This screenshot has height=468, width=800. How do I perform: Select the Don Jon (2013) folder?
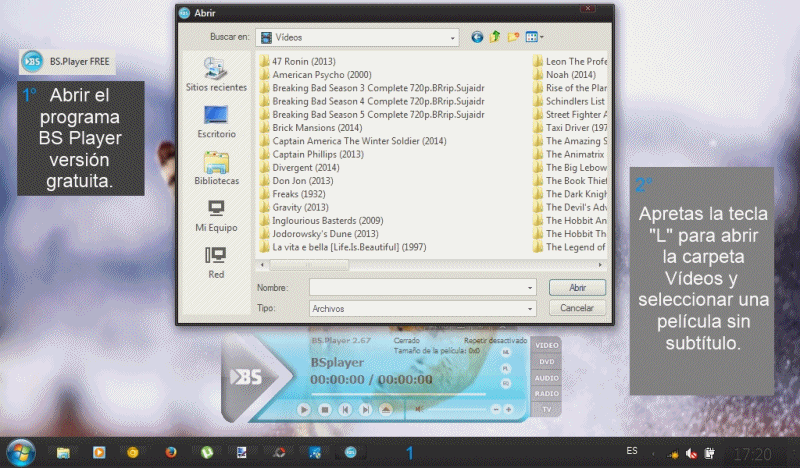[296, 181]
